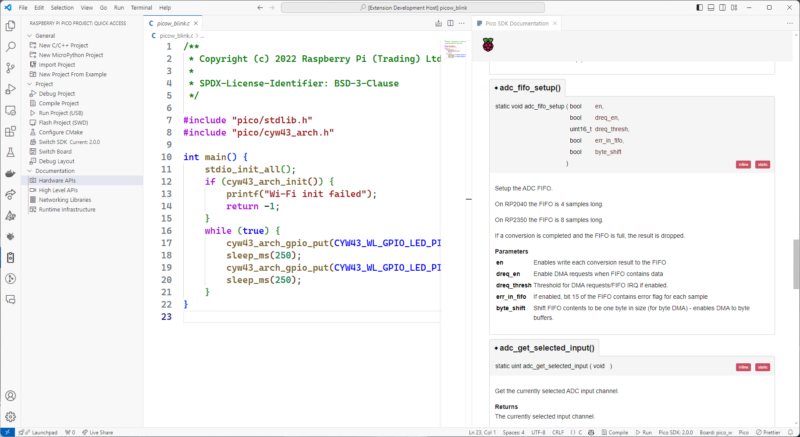Open the Accounts menu icon
The image size is (800, 437).
(x=10, y=396)
